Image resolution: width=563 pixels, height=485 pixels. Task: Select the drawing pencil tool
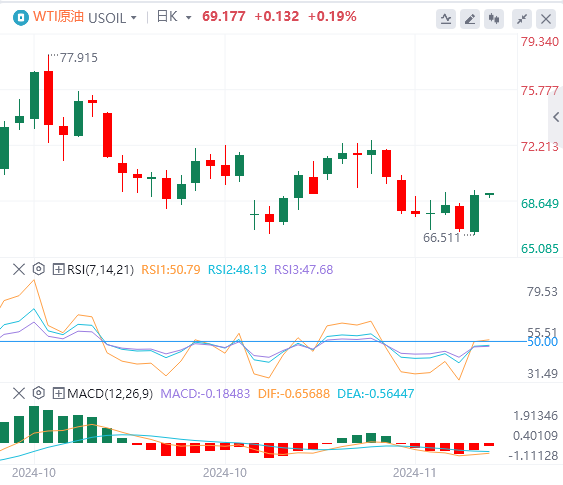point(470,19)
